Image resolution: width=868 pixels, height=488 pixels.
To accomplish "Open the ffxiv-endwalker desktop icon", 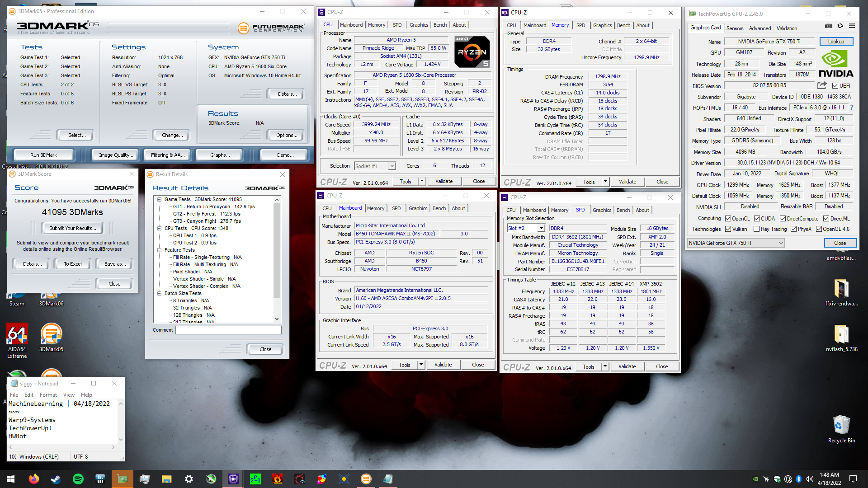I will click(x=841, y=292).
